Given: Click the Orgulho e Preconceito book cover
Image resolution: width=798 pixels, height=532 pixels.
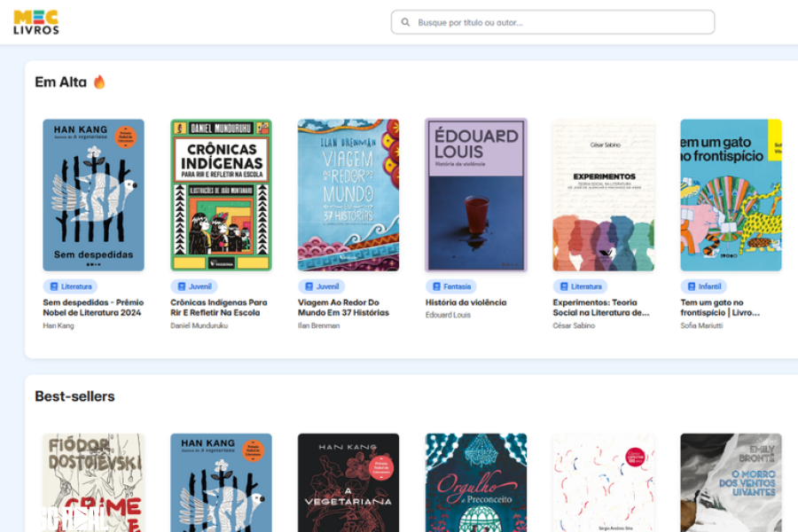Looking at the screenshot, I should point(476,482).
